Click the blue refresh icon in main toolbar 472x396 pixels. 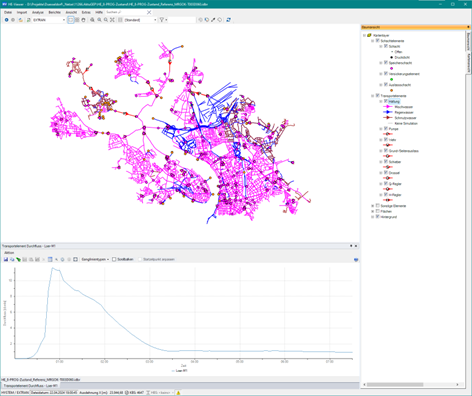tap(228, 20)
